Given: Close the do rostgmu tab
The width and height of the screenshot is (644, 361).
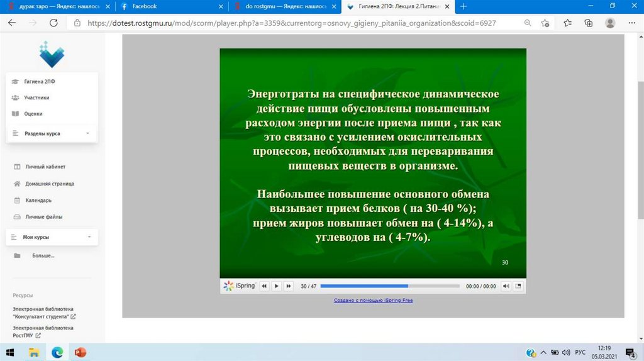Looking at the screenshot, I should 334,6.
